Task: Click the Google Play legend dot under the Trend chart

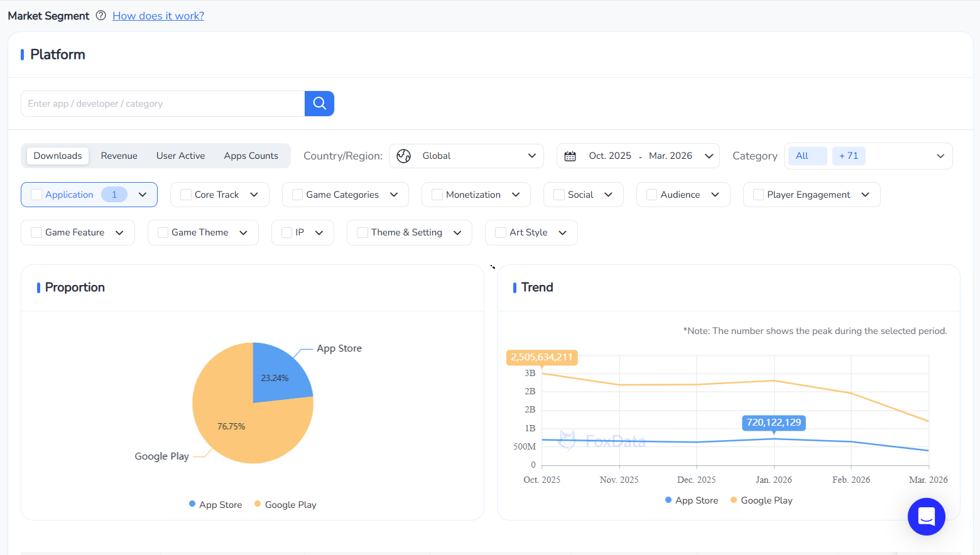Action: pyautogui.click(x=734, y=500)
